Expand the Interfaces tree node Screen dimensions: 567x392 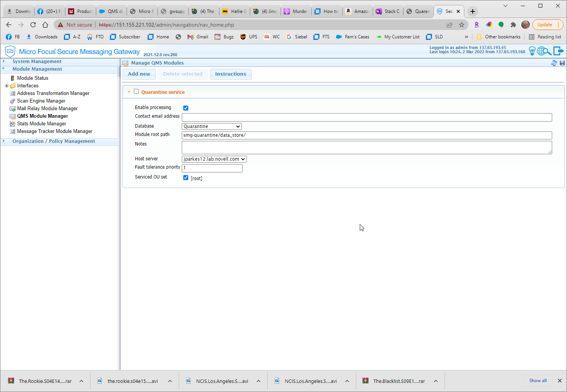(x=6, y=85)
